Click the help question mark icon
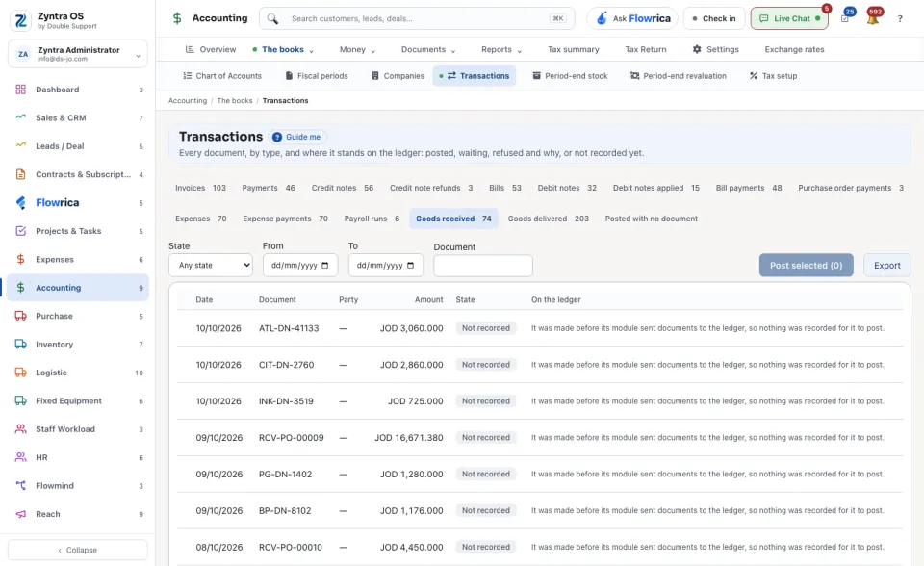Image resolution: width=924 pixels, height=566 pixels. [900, 19]
